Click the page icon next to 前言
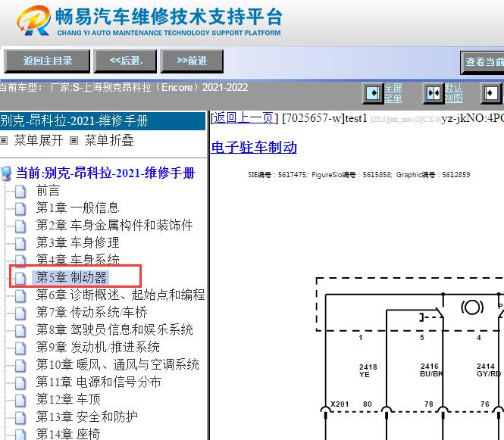 pos(20,192)
